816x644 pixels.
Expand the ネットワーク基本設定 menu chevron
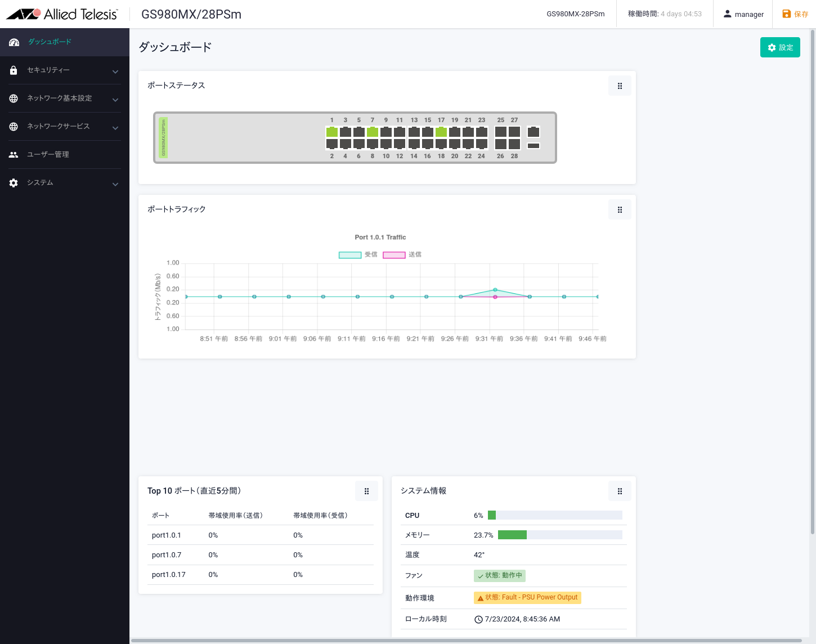tap(115, 100)
